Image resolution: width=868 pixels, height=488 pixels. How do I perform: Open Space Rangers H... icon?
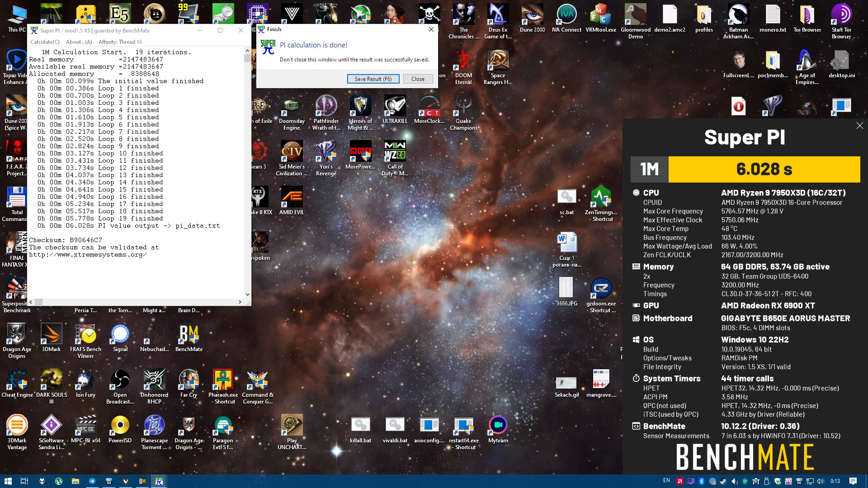(498, 67)
